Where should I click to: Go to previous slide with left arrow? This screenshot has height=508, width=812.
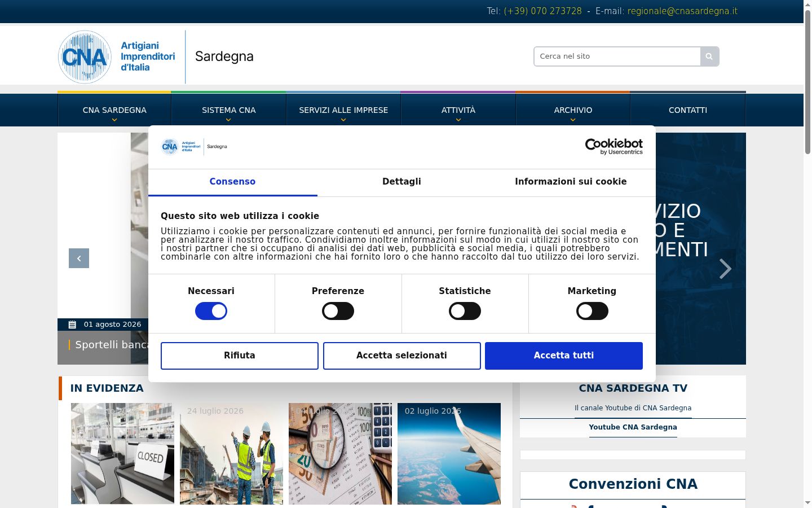pos(79,258)
